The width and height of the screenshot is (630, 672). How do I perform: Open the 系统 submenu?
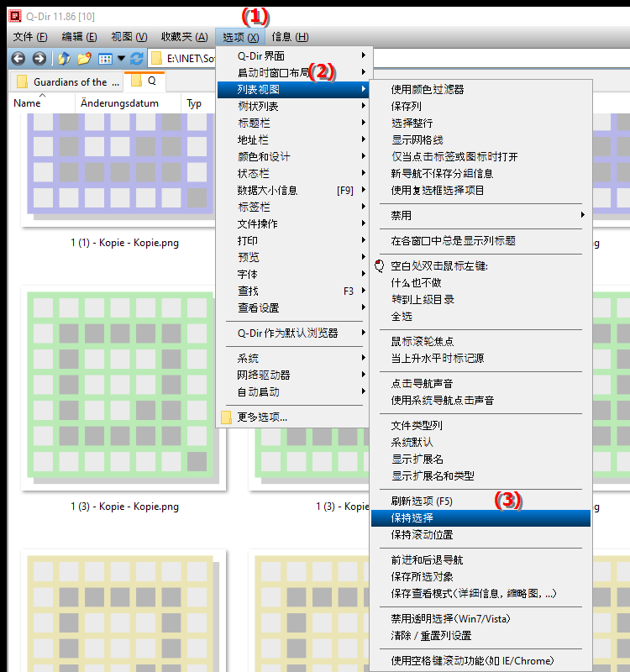click(293, 358)
